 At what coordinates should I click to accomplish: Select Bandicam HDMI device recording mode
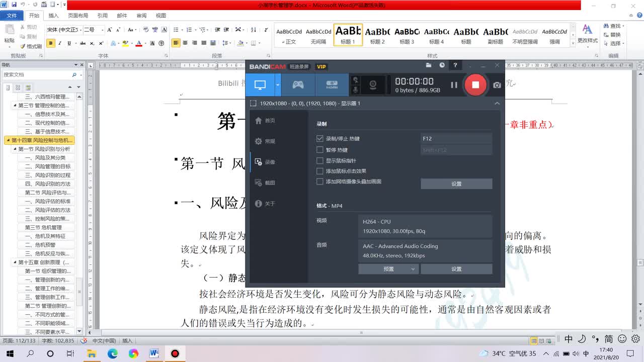tap(332, 84)
